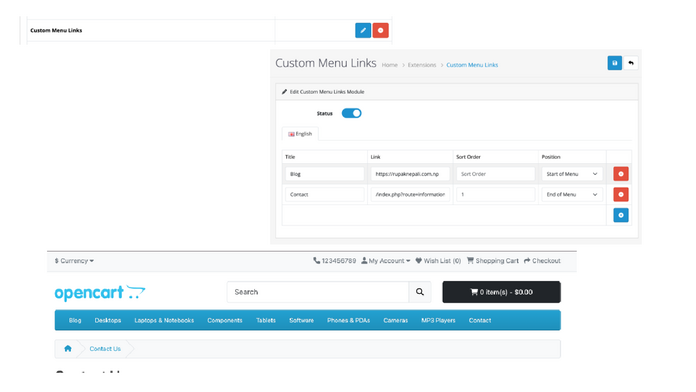Image resolution: width=696 pixels, height=392 pixels.
Task: Open the Phones & PDAs menu item
Action: pyautogui.click(x=348, y=320)
